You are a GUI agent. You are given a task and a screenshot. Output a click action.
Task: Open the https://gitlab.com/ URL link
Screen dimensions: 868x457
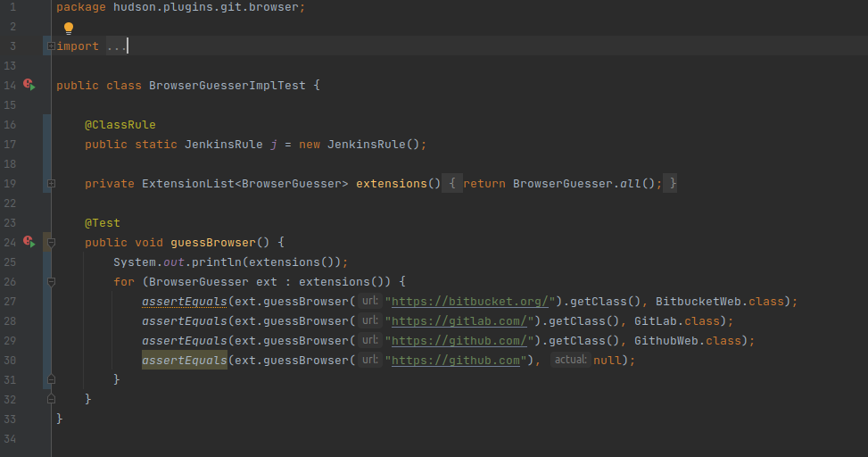click(459, 321)
